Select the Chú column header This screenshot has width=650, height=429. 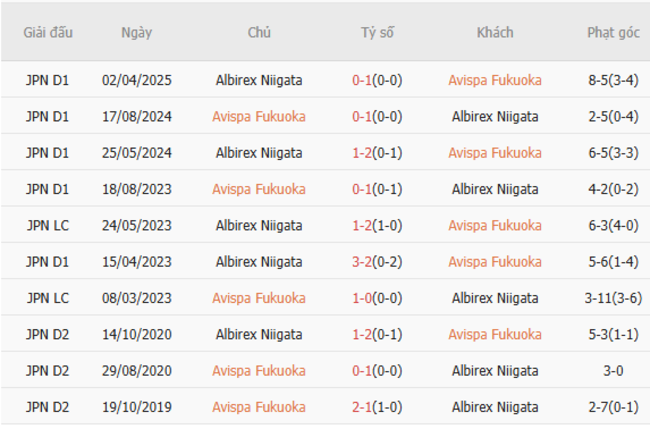pyautogui.click(x=259, y=33)
